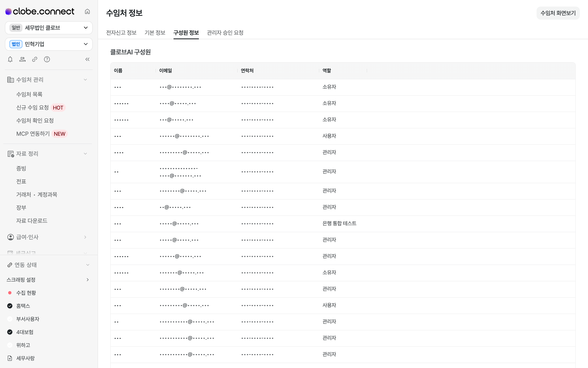Open notifications bell icon
The height and width of the screenshot is (368, 588).
click(10, 59)
